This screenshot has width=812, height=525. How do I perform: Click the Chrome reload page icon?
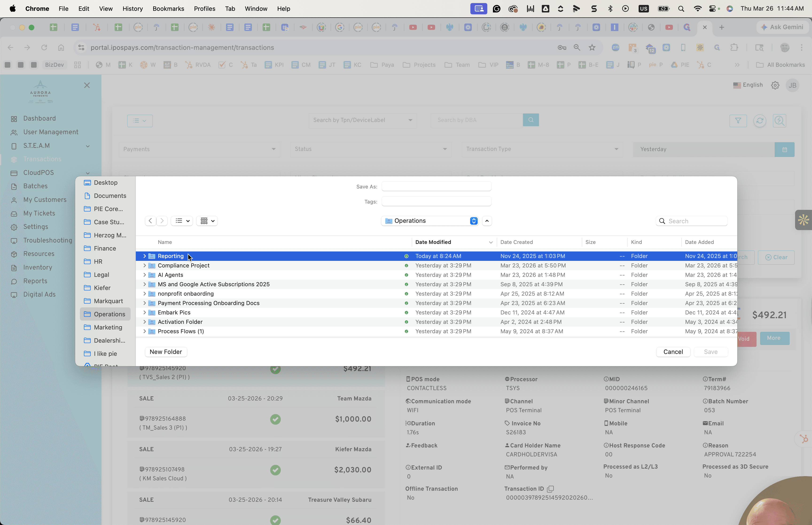click(x=44, y=47)
